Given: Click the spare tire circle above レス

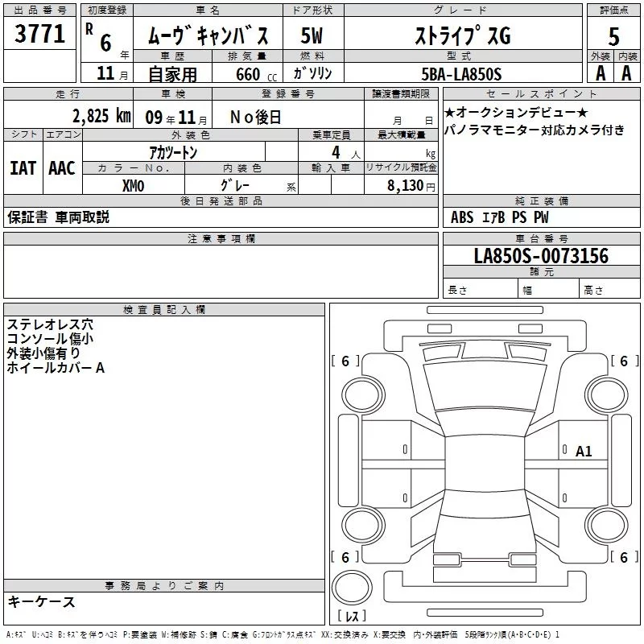Looking at the screenshot, I should (x=352, y=587).
